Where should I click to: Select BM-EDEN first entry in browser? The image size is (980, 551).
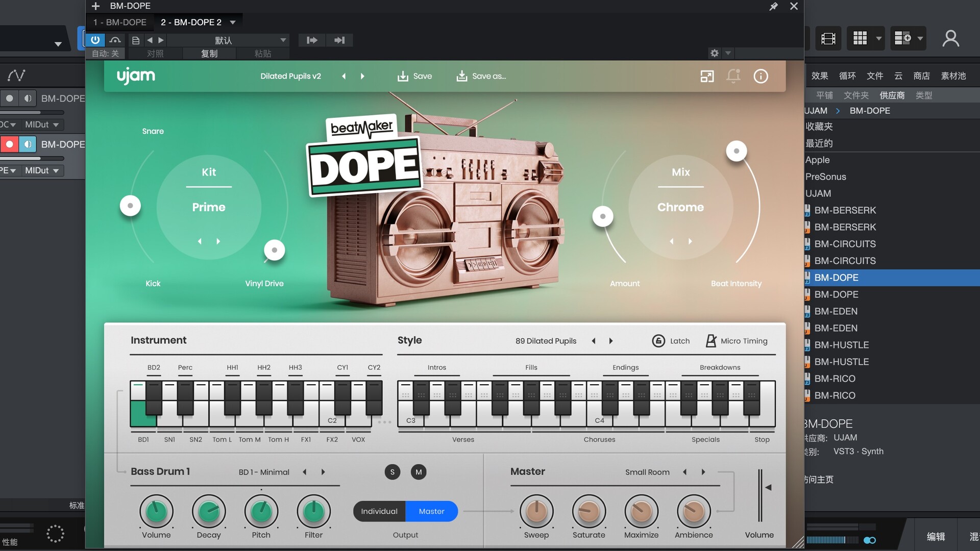(892, 311)
